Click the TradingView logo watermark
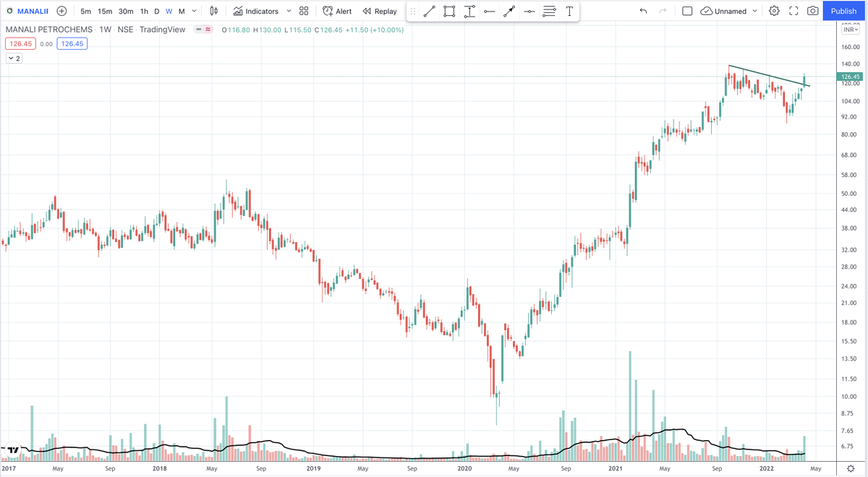868x477 pixels. [13, 450]
